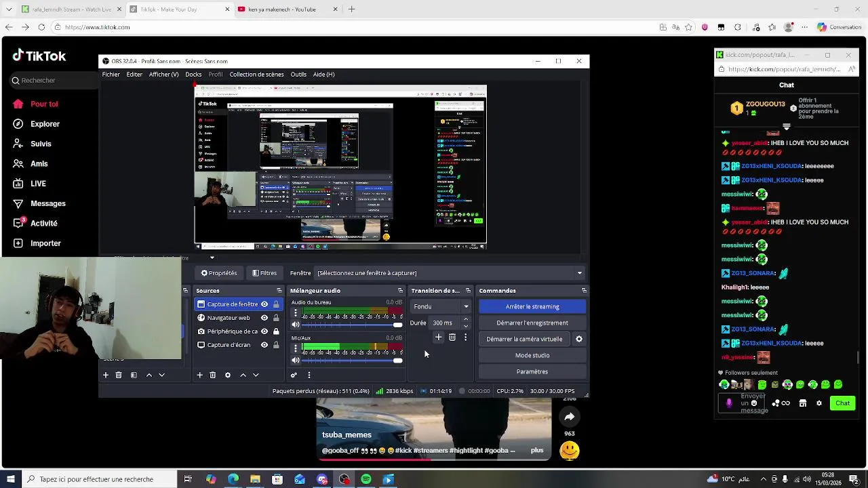This screenshot has width=868, height=488.
Task: Open virtual camera settings gear
Action: 578,339
